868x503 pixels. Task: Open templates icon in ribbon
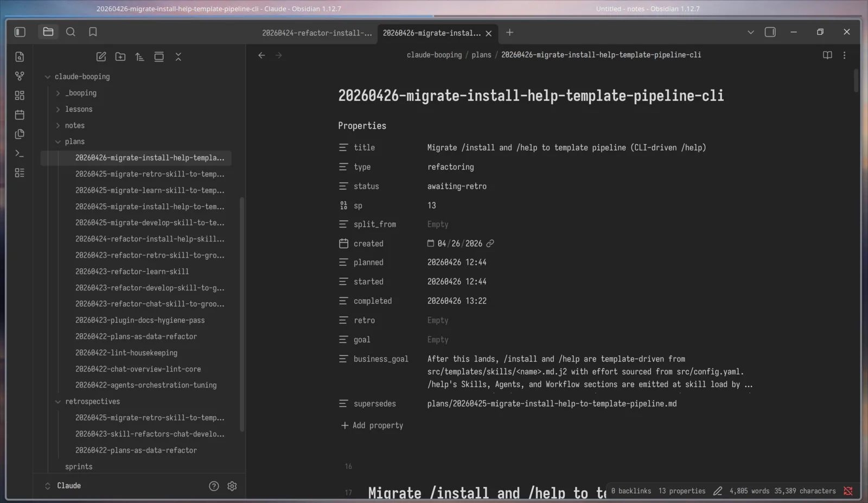20,134
